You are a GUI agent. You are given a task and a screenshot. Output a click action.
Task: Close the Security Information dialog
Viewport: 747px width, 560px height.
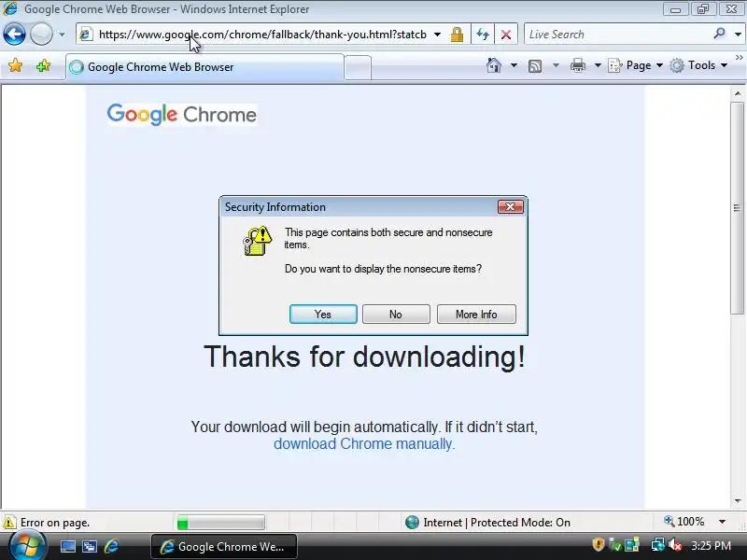pyautogui.click(x=510, y=206)
